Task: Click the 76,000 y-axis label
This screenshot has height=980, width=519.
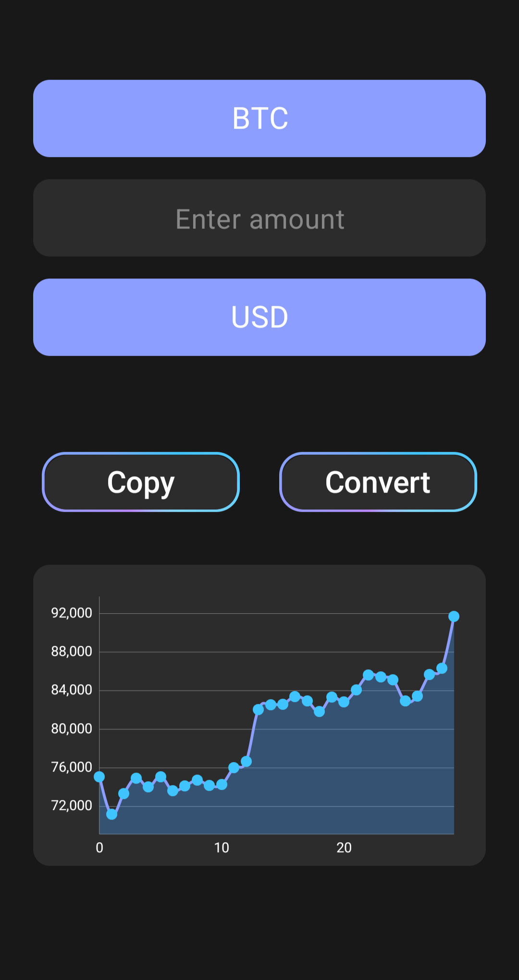Action: [72, 767]
